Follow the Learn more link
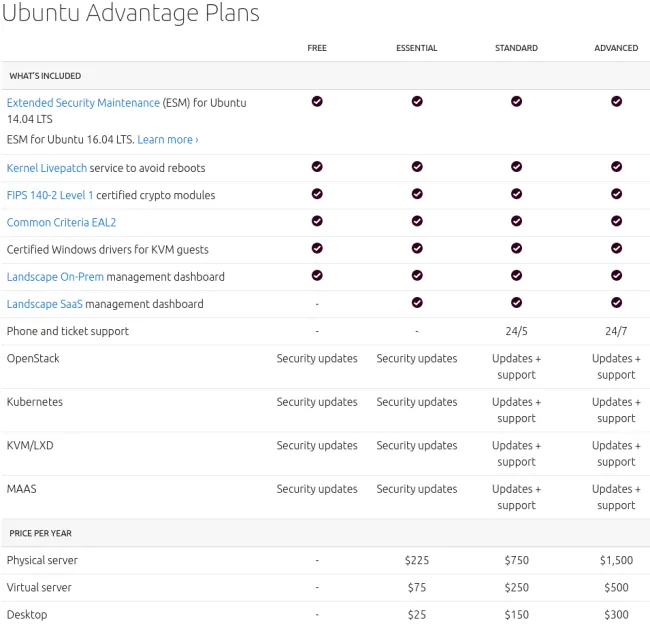 coord(168,140)
